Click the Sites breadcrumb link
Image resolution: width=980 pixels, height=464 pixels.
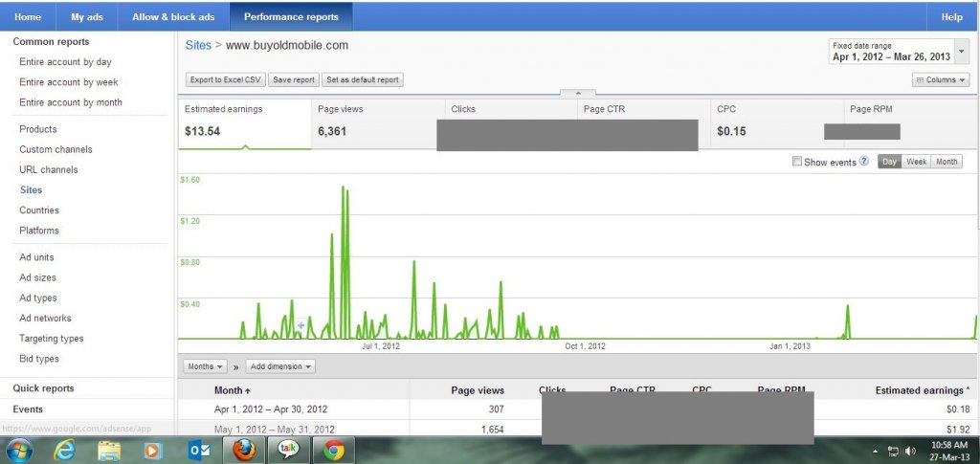tap(198, 45)
